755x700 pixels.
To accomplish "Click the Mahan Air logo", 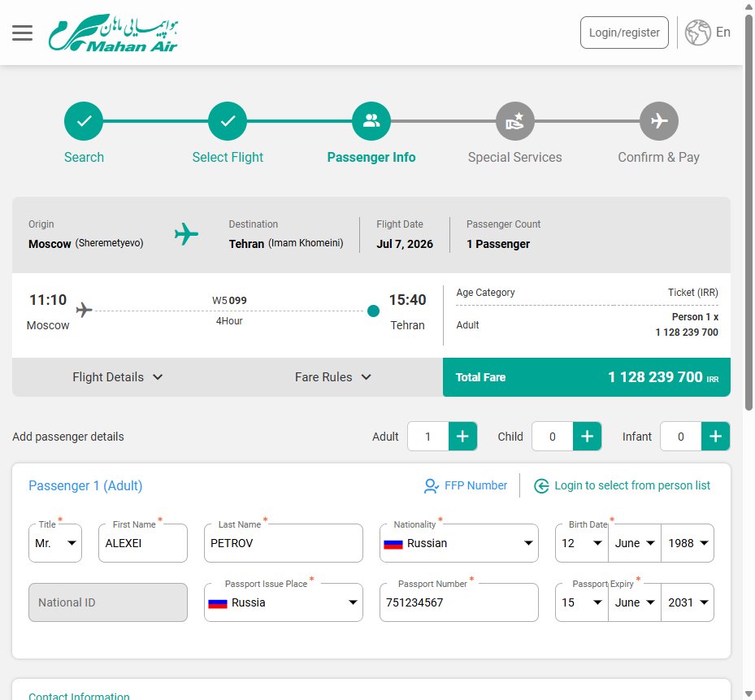I will pos(114,33).
